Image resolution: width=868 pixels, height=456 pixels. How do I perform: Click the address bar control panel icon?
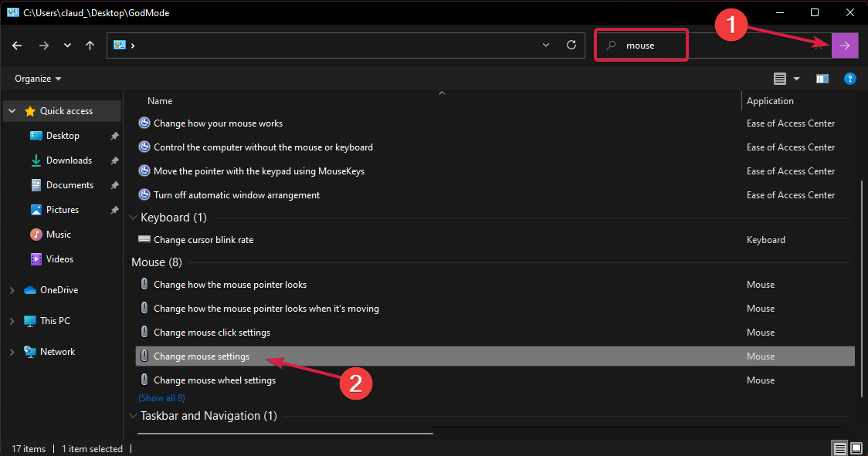point(119,45)
